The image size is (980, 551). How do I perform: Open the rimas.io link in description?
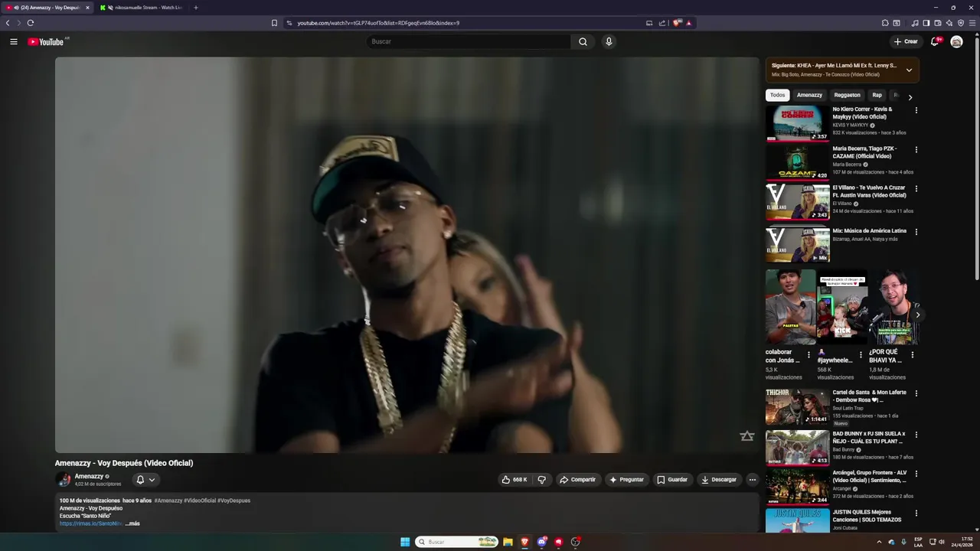(91, 523)
